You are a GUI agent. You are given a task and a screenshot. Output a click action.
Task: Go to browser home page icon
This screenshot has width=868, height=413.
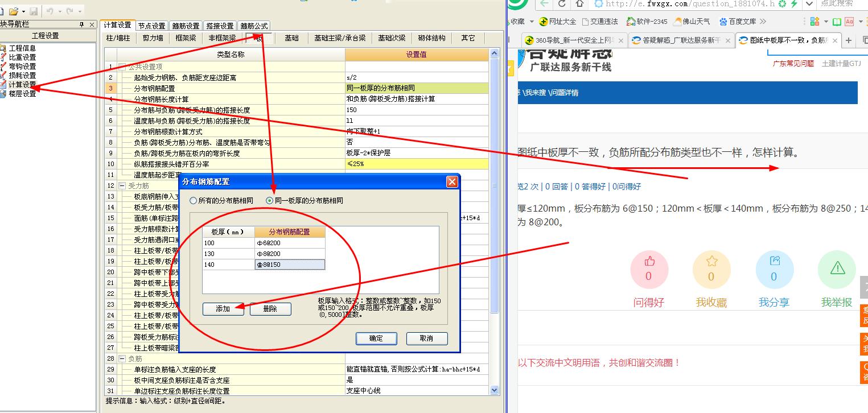click(x=579, y=4)
